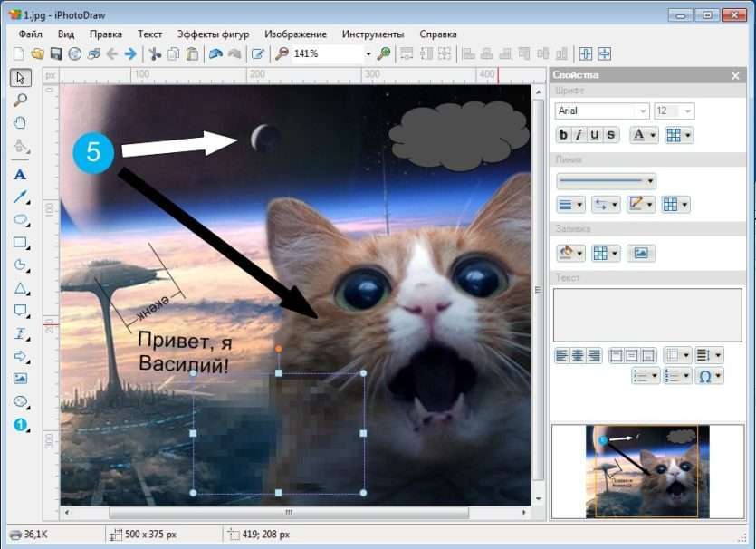Close the Свойства panel
756x549 pixels.
(x=735, y=76)
